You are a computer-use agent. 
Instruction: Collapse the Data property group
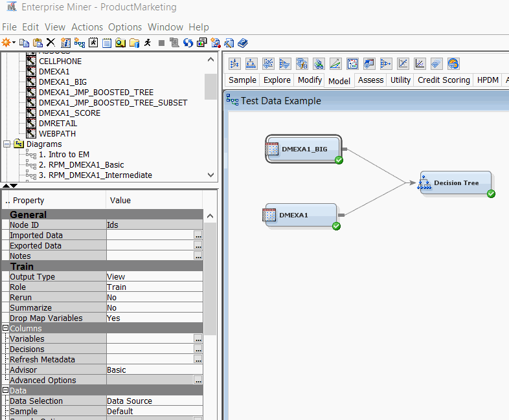5,391
